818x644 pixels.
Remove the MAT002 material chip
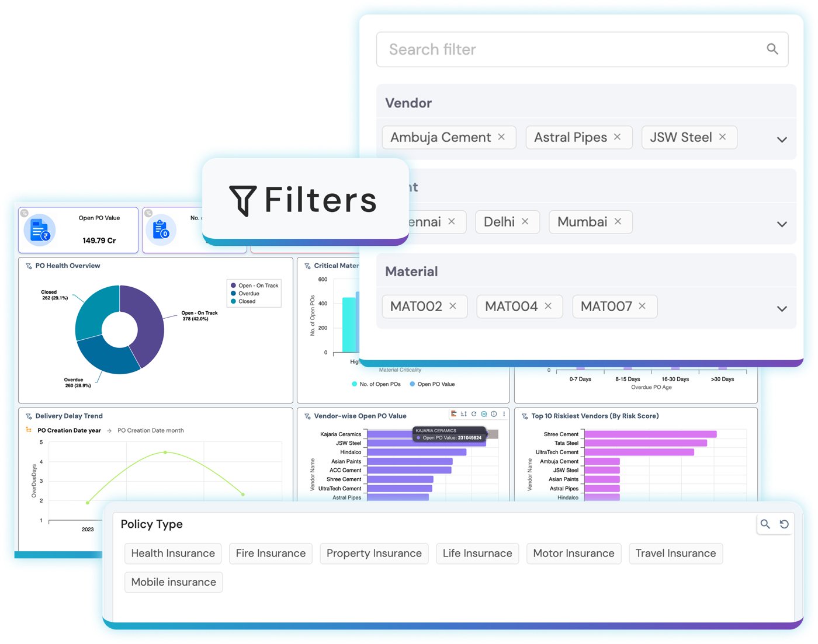pos(453,306)
